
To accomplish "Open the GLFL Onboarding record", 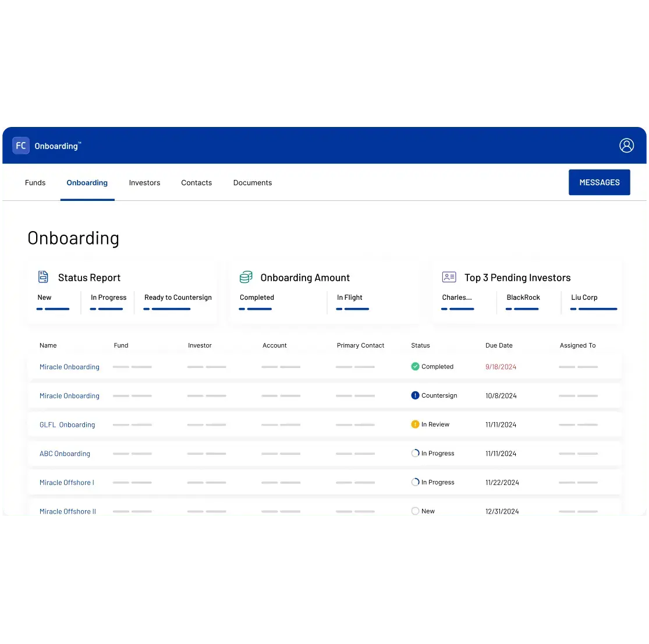I will click(x=67, y=424).
